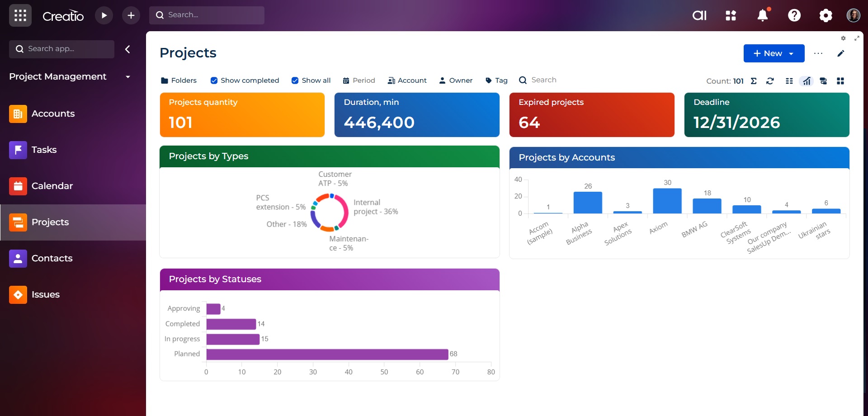Switch to list view
868x416 pixels.
click(789, 81)
